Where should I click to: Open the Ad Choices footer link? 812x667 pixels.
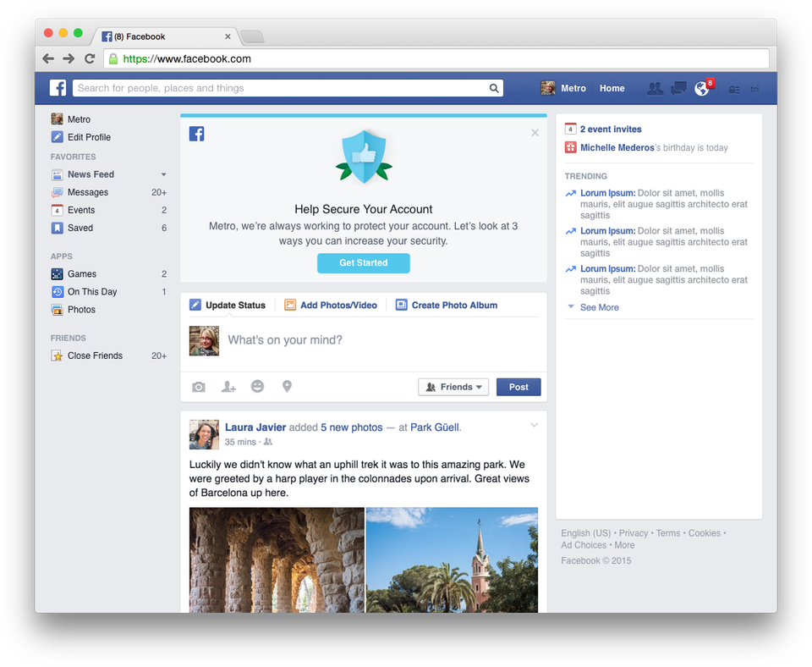pos(584,545)
